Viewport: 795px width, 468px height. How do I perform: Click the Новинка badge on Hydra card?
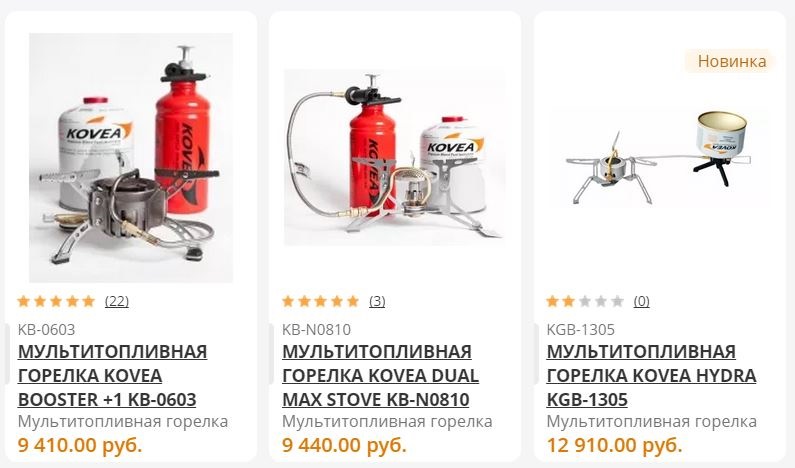[x=731, y=61]
